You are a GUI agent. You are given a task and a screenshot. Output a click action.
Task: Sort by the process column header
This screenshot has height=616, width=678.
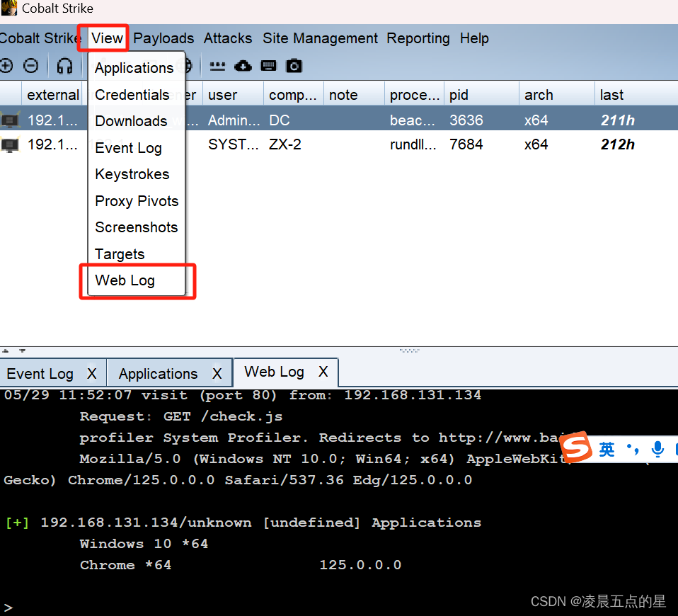[414, 95]
